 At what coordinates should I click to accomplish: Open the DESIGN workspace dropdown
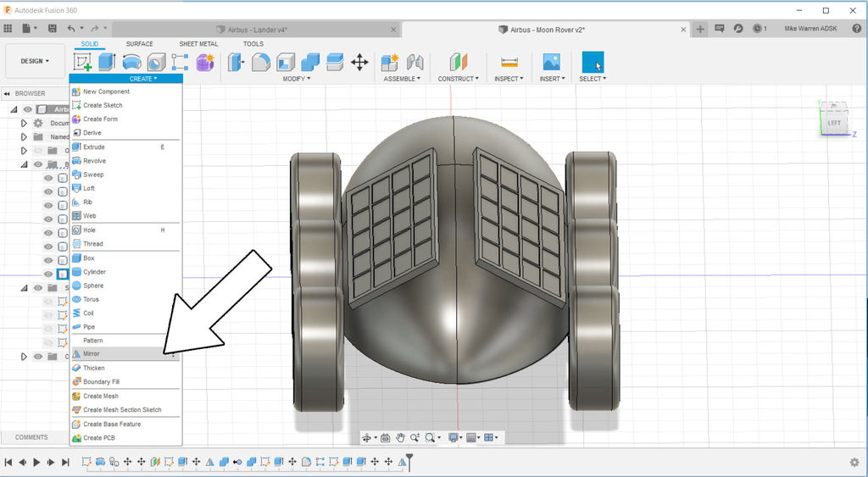point(35,61)
